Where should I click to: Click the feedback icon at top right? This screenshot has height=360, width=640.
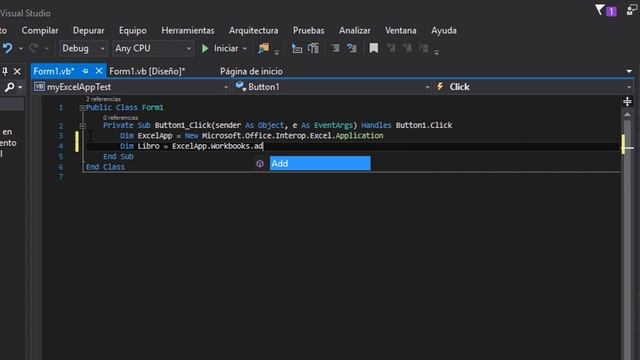(x=633, y=10)
